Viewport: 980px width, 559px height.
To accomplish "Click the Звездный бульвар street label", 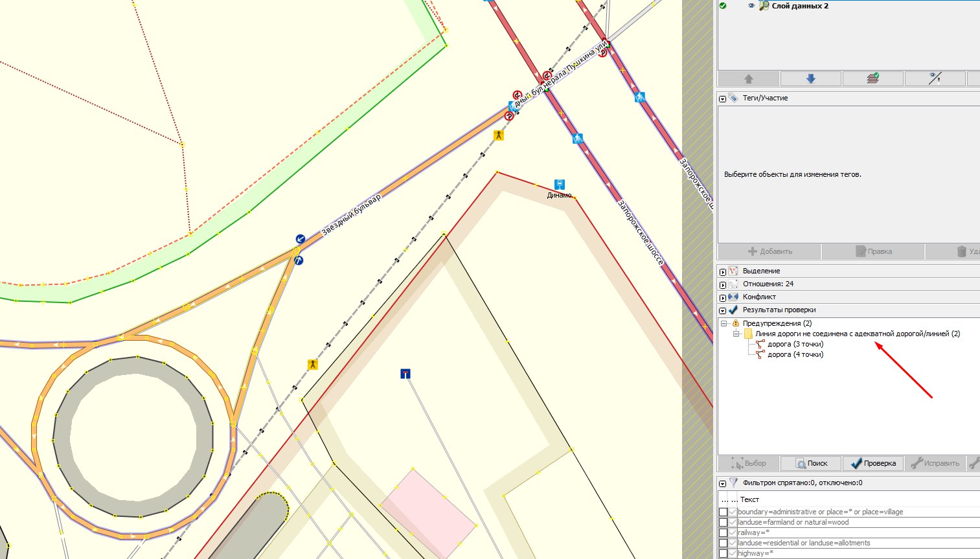I will 351,214.
